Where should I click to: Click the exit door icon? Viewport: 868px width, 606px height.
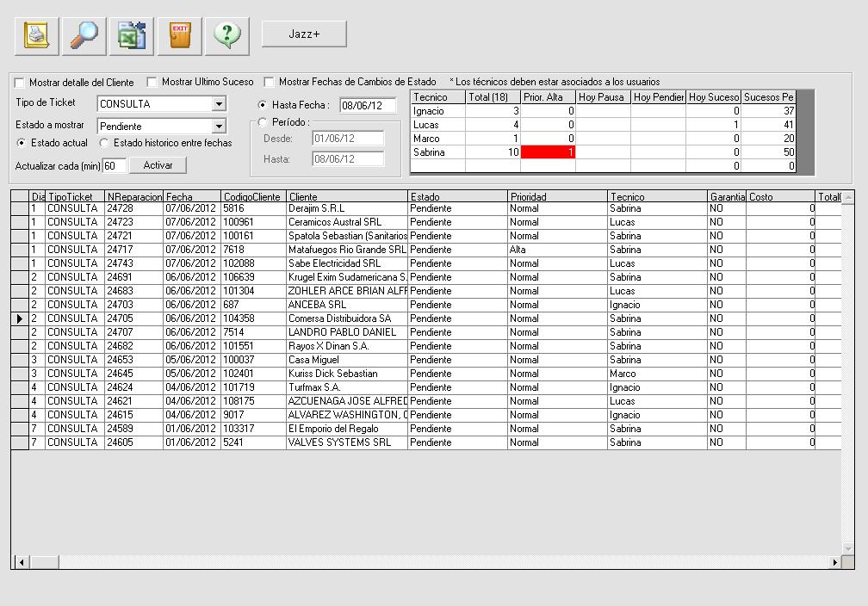coord(179,35)
